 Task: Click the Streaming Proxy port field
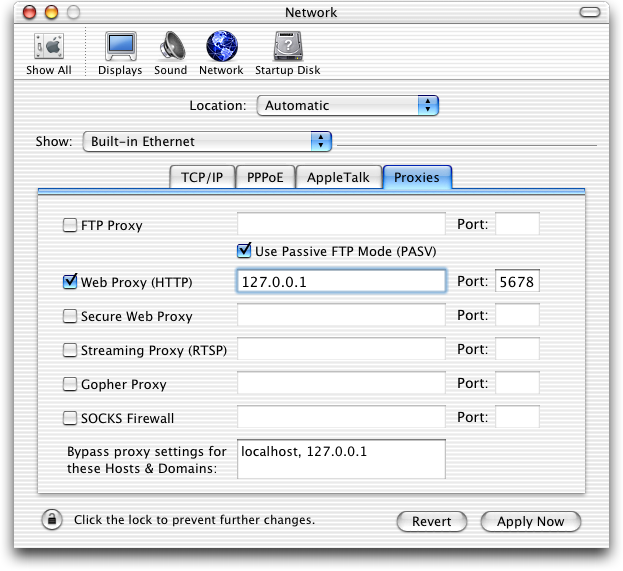pyautogui.click(x=517, y=349)
